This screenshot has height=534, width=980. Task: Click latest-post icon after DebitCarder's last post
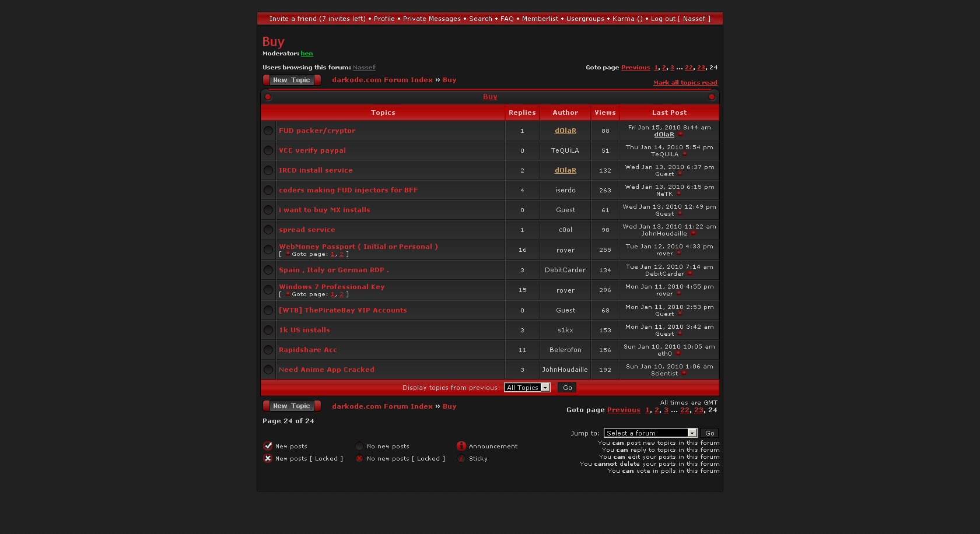[690, 273]
